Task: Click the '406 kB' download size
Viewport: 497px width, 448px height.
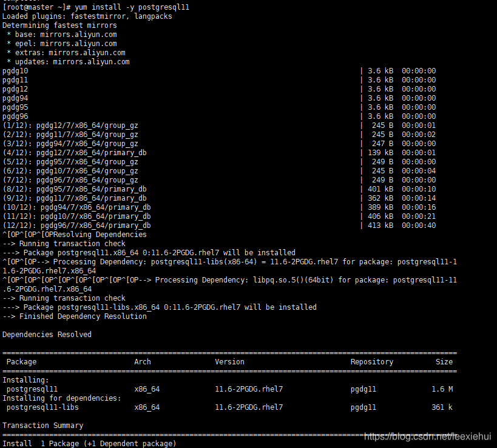Action: 380,216
